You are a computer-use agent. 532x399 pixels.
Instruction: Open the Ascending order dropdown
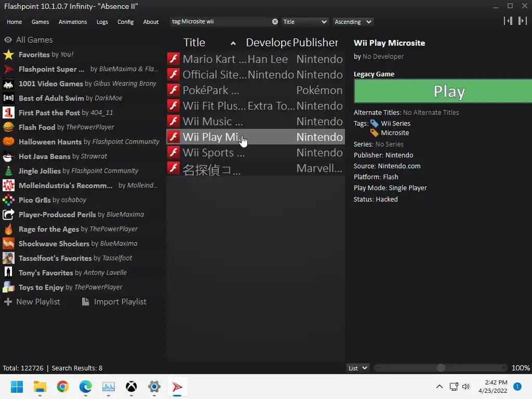[353, 22]
